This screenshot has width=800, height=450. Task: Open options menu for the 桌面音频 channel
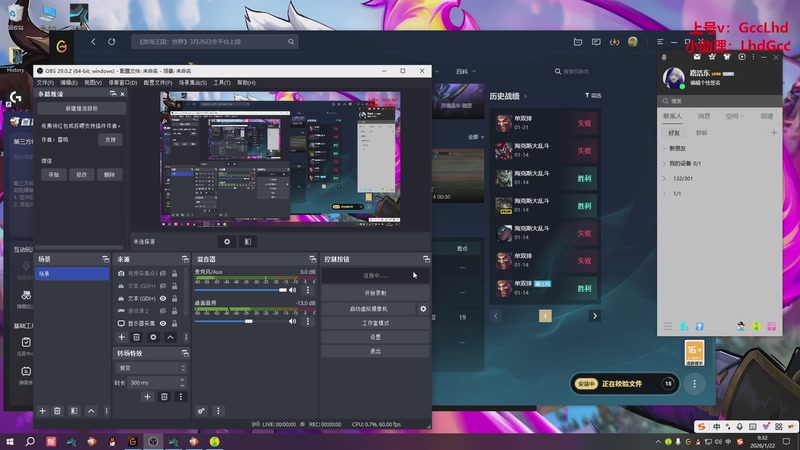[x=308, y=321]
